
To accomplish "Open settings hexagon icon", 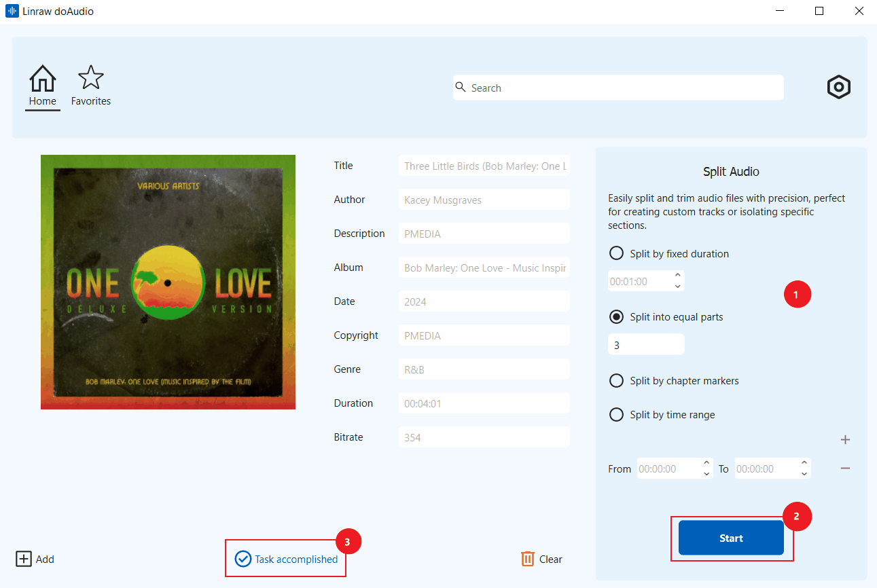I will pyautogui.click(x=839, y=88).
